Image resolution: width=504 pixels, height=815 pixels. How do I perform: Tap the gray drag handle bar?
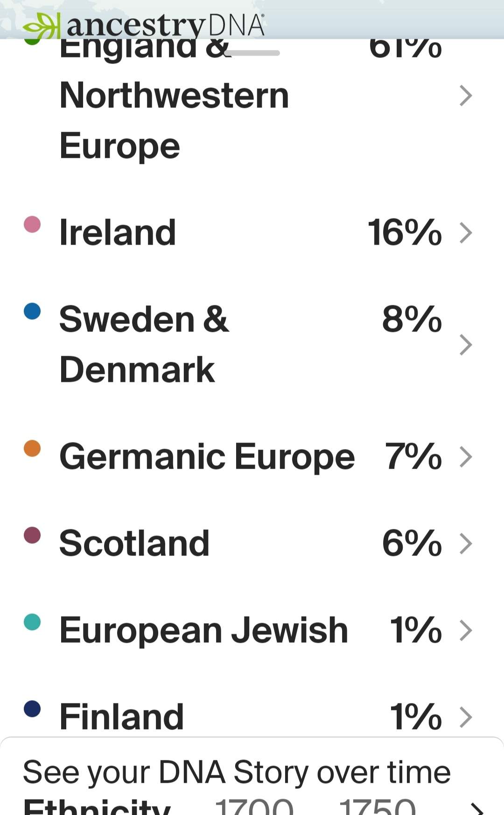[252, 53]
